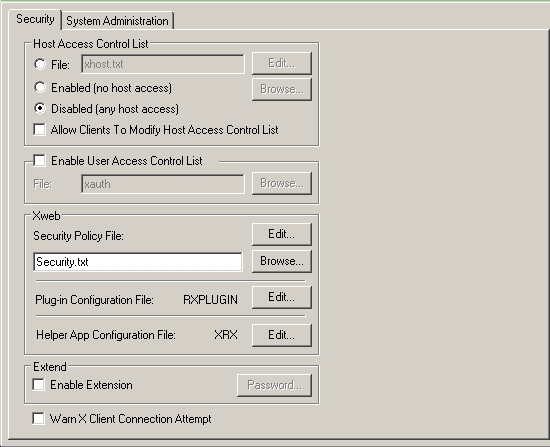Edit the RXPLUGIN plug-in configuration file
This screenshot has width=550, height=447.
tap(282, 297)
